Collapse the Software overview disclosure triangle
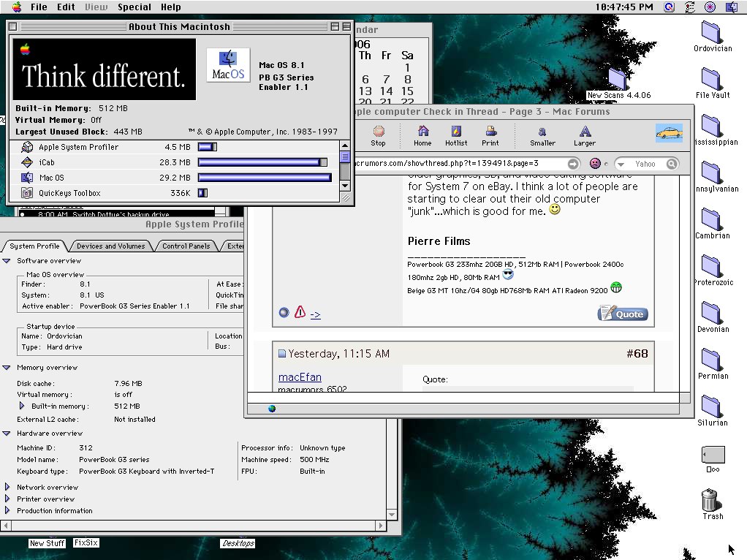747x560 pixels. [6, 261]
